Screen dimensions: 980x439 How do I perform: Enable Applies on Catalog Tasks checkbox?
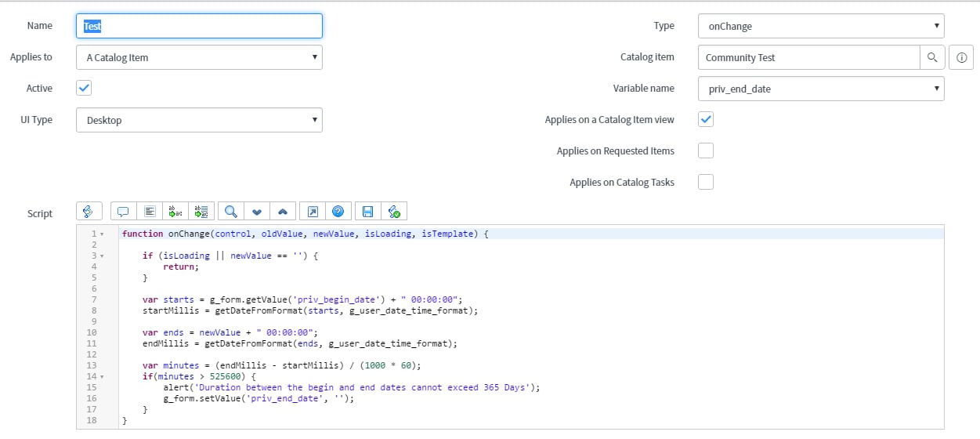click(706, 182)
